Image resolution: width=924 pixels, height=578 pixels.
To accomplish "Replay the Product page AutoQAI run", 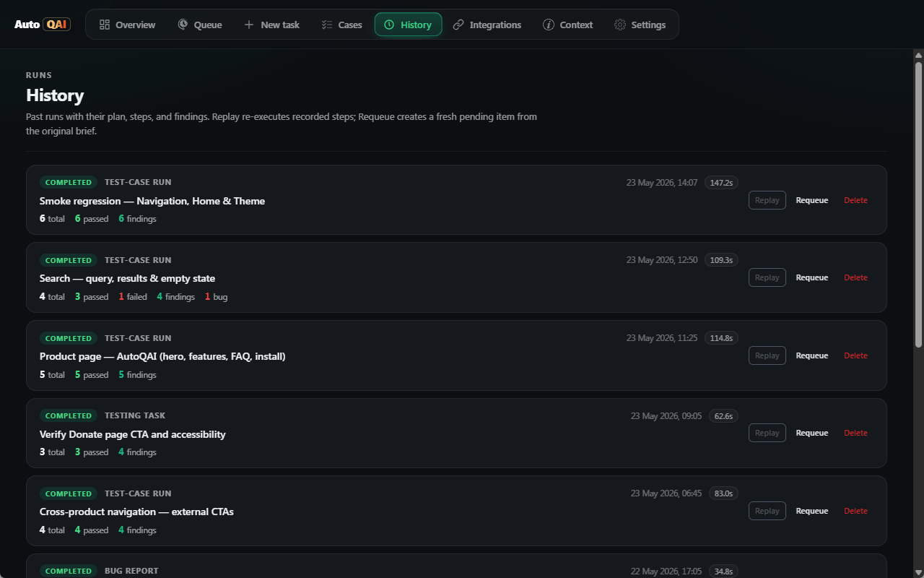I will [x=767, y=355].
